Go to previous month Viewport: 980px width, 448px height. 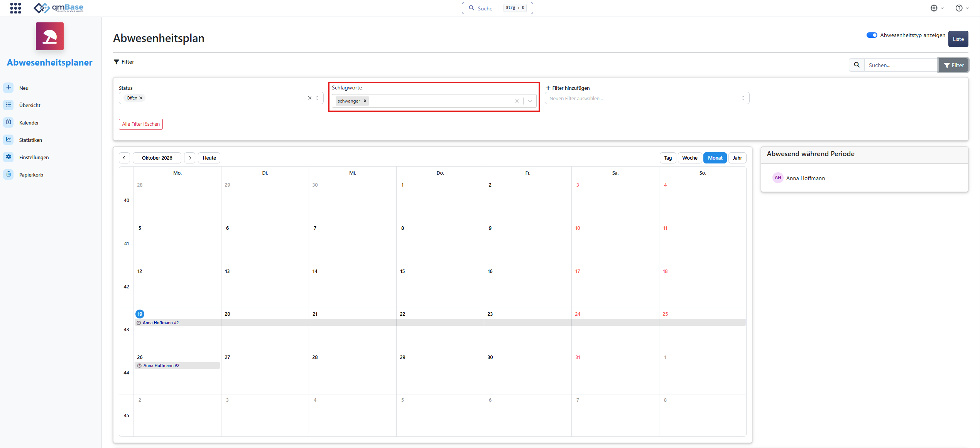[x=124, y=158]
